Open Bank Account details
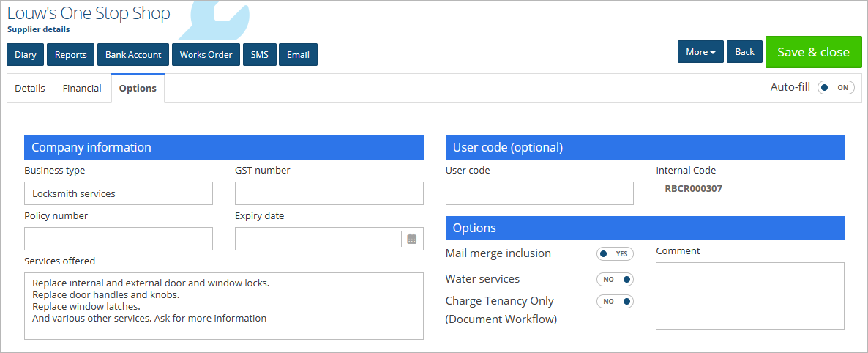868x353 pixels. [133, 55]
